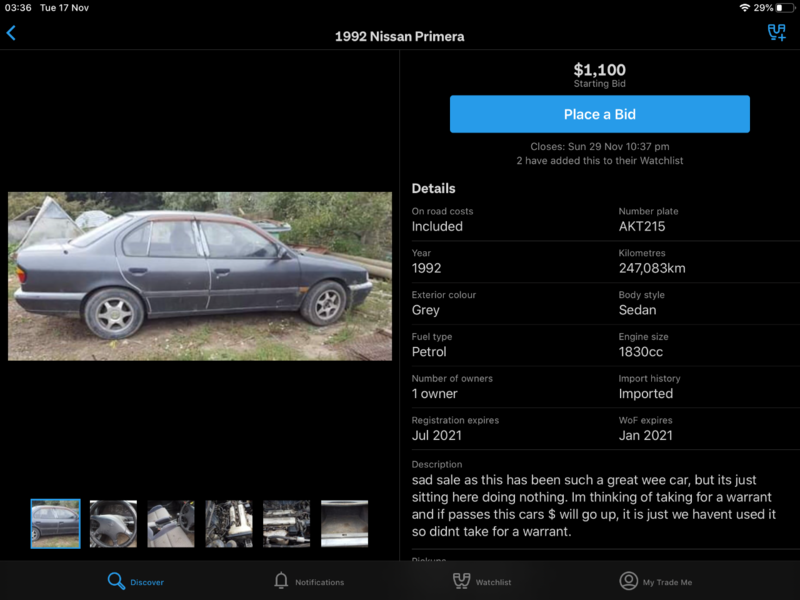Select the first engine bay thumbnail
This screenshot has width=800, height=600.
point(229,524)
